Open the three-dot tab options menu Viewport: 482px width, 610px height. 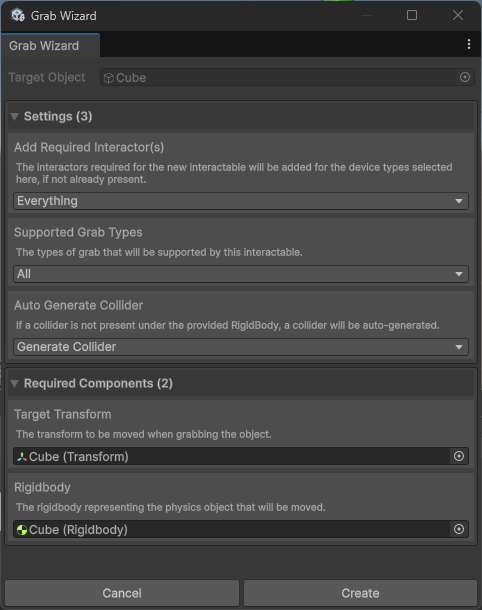469,44
